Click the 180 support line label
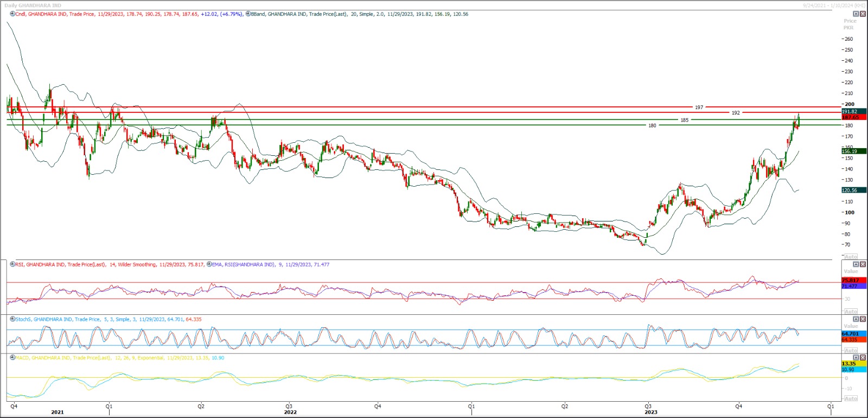Image resolution: width=868 pixels, height=418 pixels. 652,125
